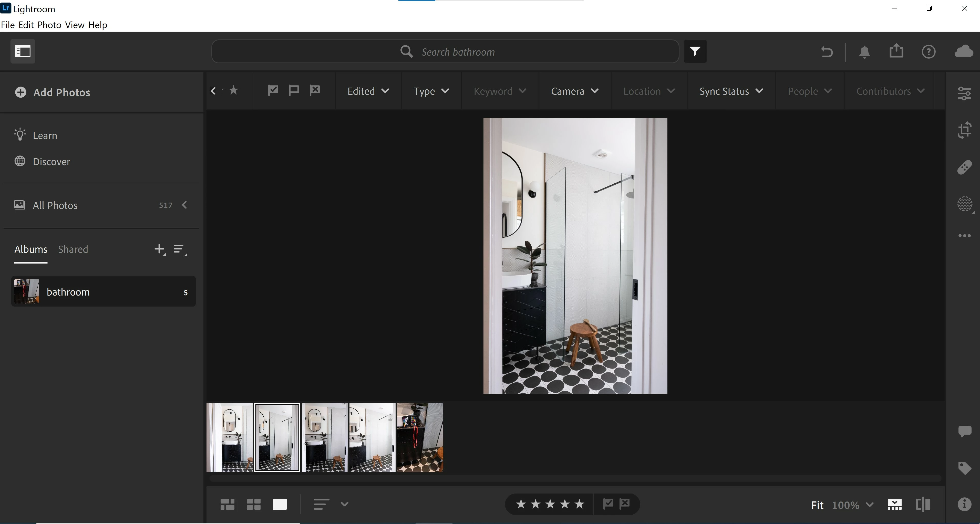Open the Masking tool
This screenshot has width=980, height=524.
point(964,204)
